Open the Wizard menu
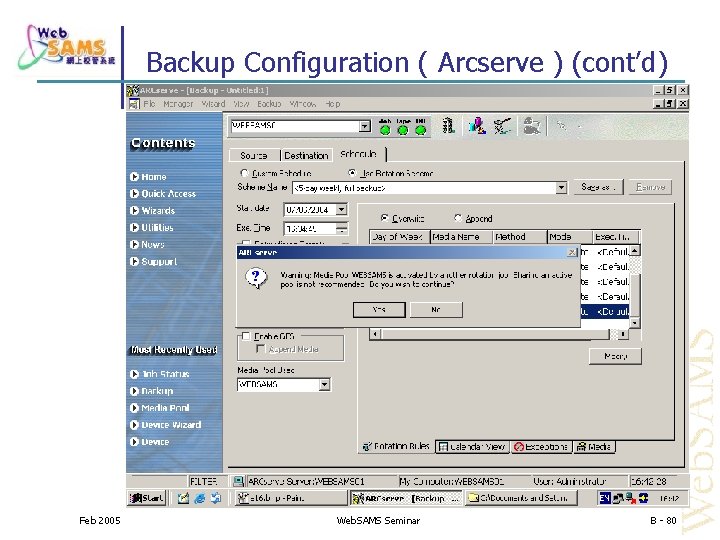 pos(214,104)
